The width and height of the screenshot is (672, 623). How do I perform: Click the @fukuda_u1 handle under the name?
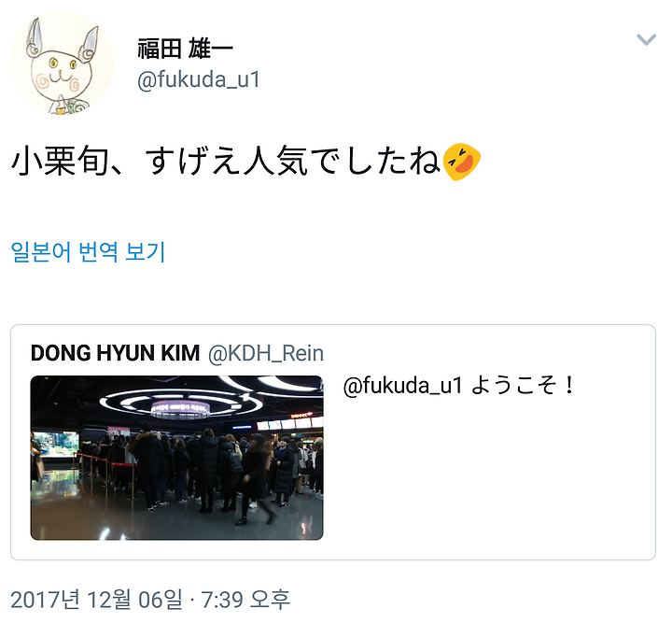point(199,79)
